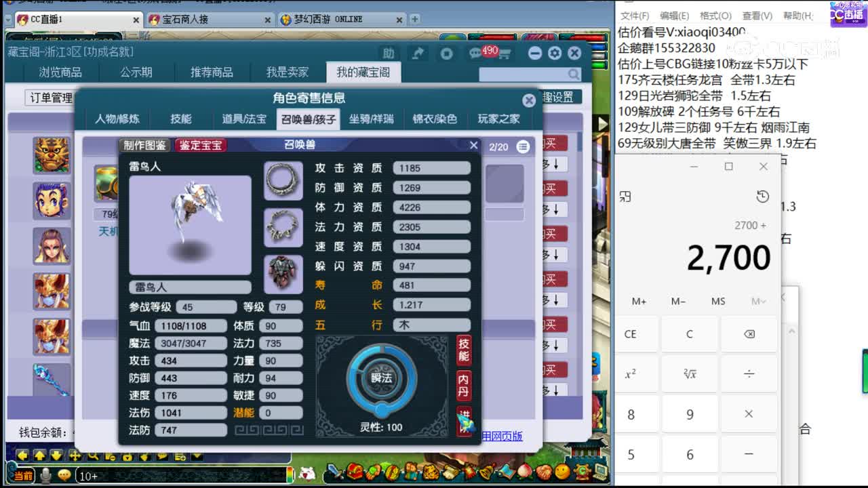Click calculator MS memory store key
This screenshot has width=868, height=488.
tap(718, 301)
